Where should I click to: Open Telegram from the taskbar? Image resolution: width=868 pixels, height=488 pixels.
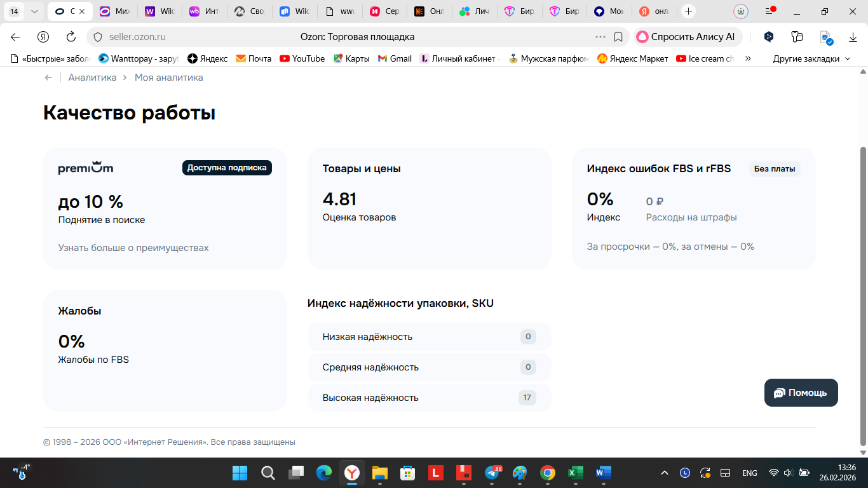coord(492,473)
